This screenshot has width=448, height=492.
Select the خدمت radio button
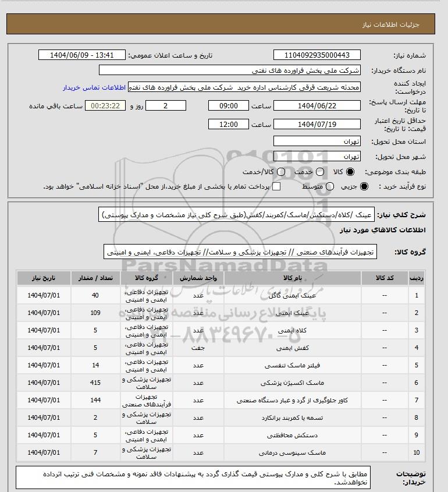(320, 172)
